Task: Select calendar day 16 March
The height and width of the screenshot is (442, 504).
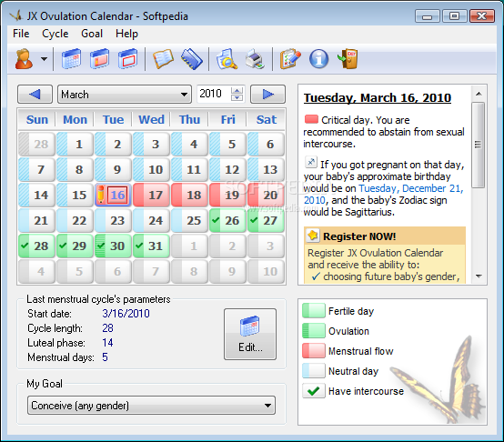Action: click(x=113, y=195)
